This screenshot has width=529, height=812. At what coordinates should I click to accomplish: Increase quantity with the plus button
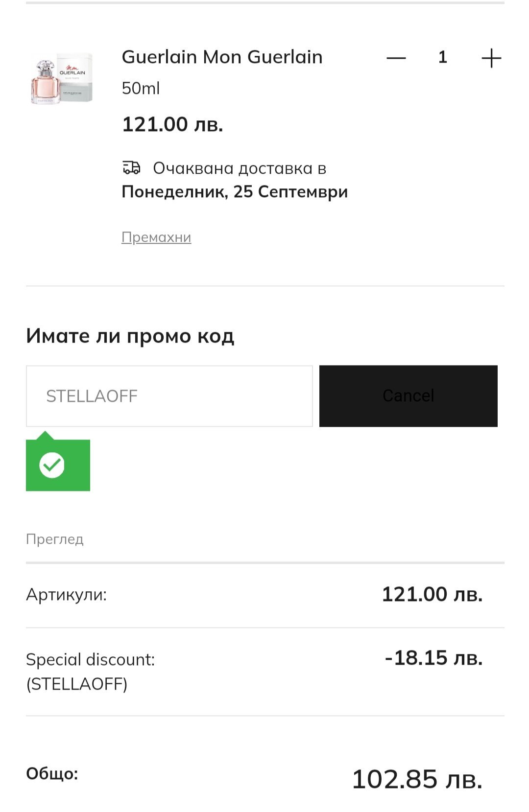point(491,58)
